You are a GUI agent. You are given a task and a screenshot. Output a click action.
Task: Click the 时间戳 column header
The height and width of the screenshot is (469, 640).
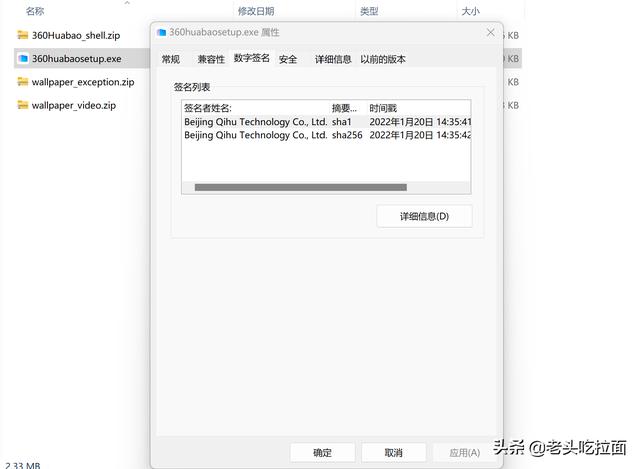click(419, 108)
